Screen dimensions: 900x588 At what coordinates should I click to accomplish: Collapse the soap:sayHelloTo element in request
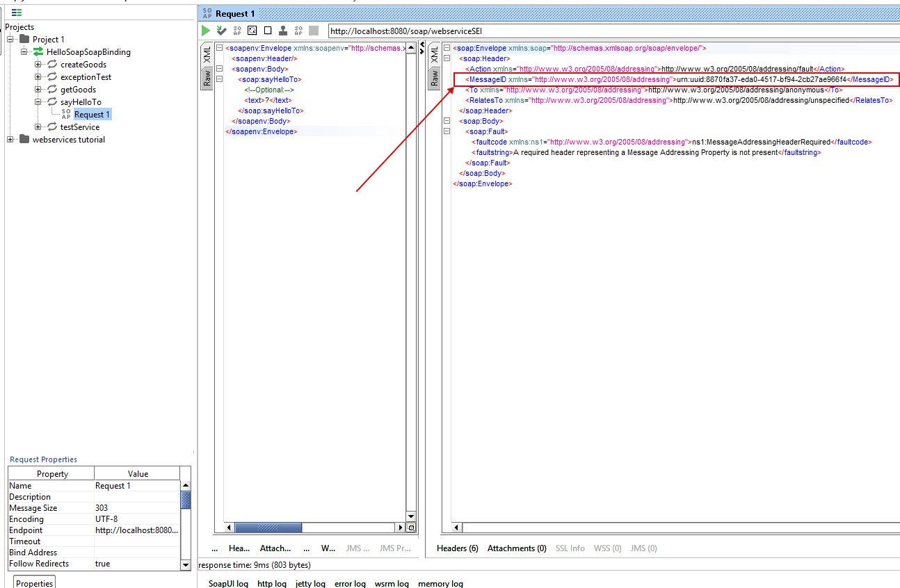click(x=219, y=79)
